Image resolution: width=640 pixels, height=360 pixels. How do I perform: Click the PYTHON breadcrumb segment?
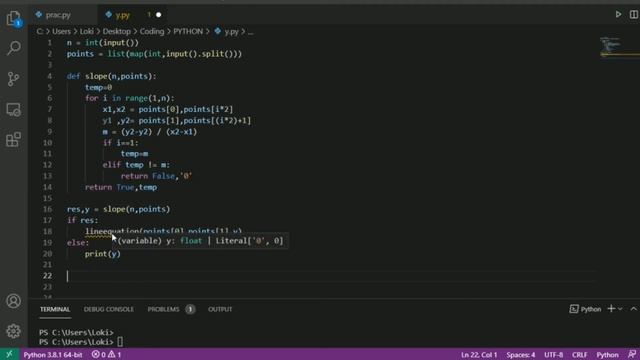point(188,31)
